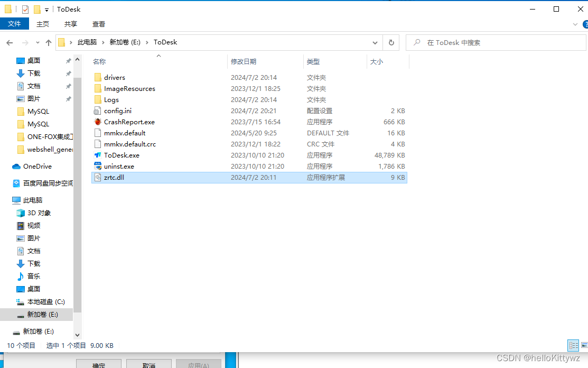Unpin 桌面 quick access pin icon
The image size is (588, 368).
[68, 61]
